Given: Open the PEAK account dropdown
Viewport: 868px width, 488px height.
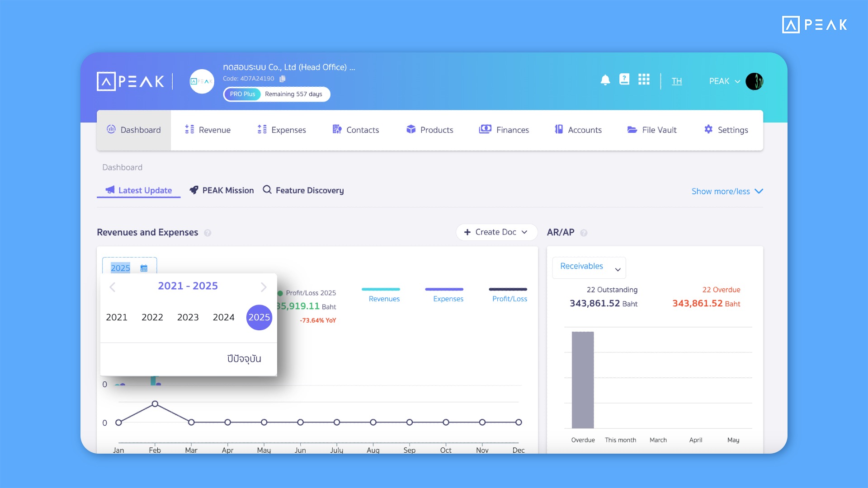Looking at the screenshot, I should point(723,81).
